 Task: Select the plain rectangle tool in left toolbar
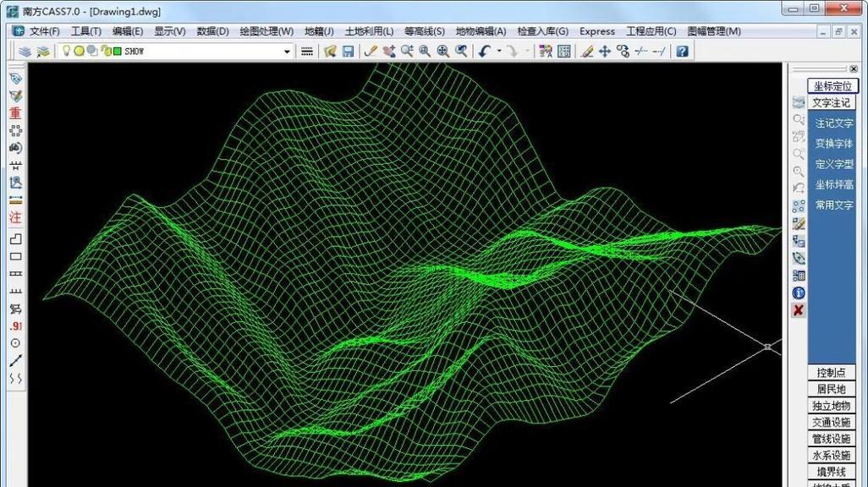[15, 256]
